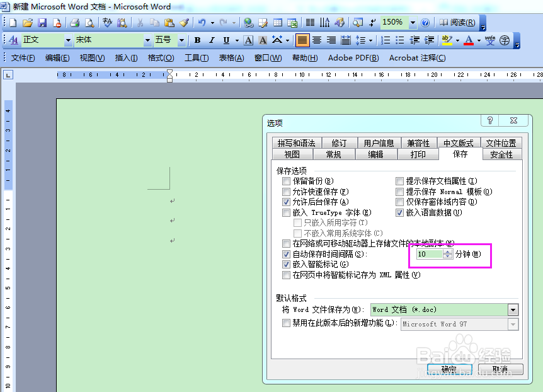Expand the style dropdown showing 正文

coord(68,40)
